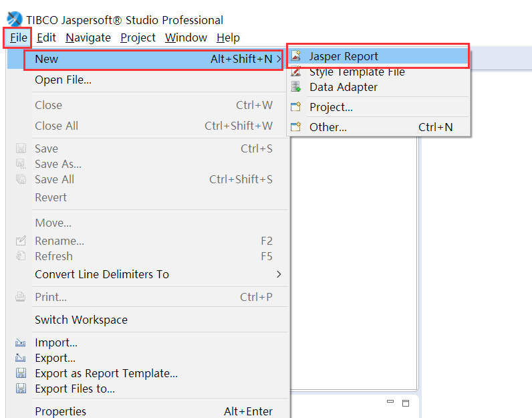Image resolution: width=532 pixels, height=418 pixels.
Task: Minimize the bottom panel view
Action: point(390,402)
